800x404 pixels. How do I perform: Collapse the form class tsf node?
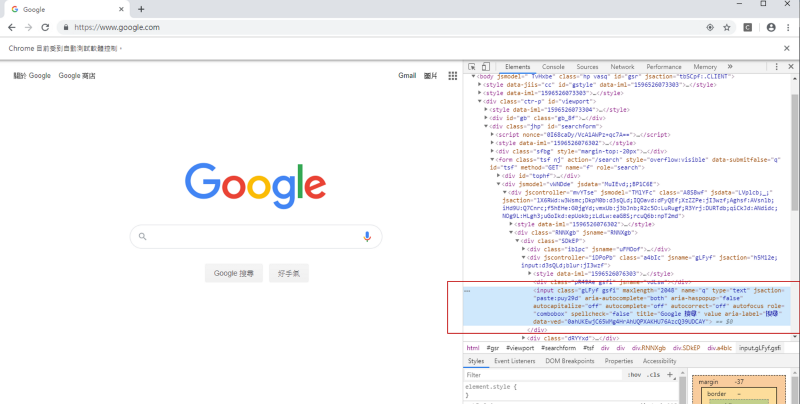pyautogui.click(x=492, y=160)
